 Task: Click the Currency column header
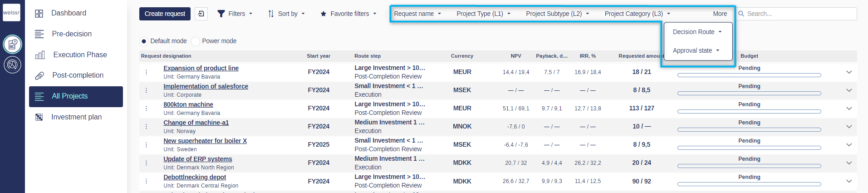462,56
